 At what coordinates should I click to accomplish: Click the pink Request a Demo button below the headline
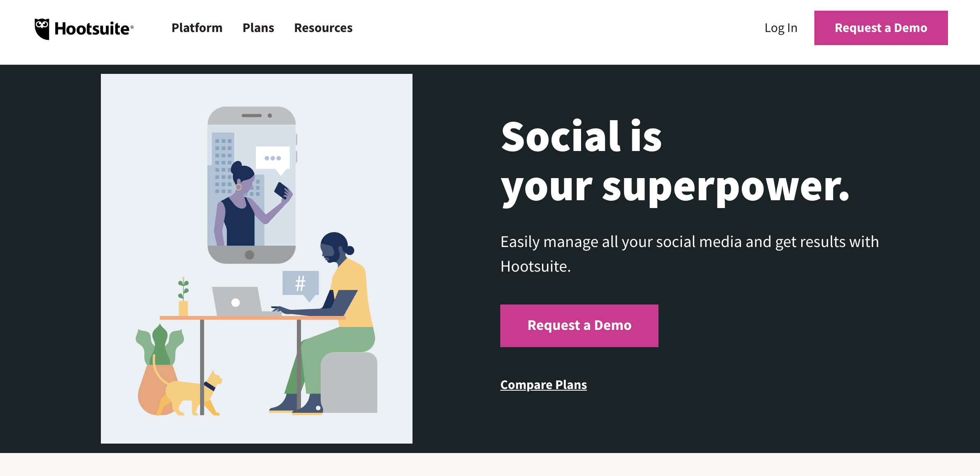(x=579, y=325)
